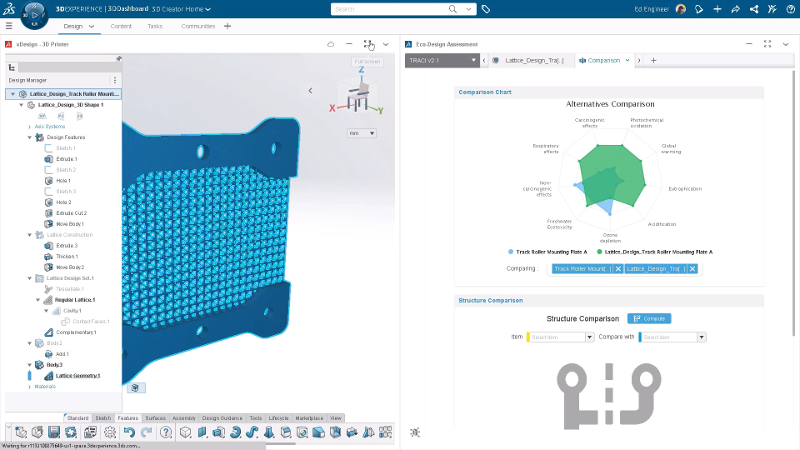Pin the Design Manager panel
The image size is (800, 450).
click(118, 58)
